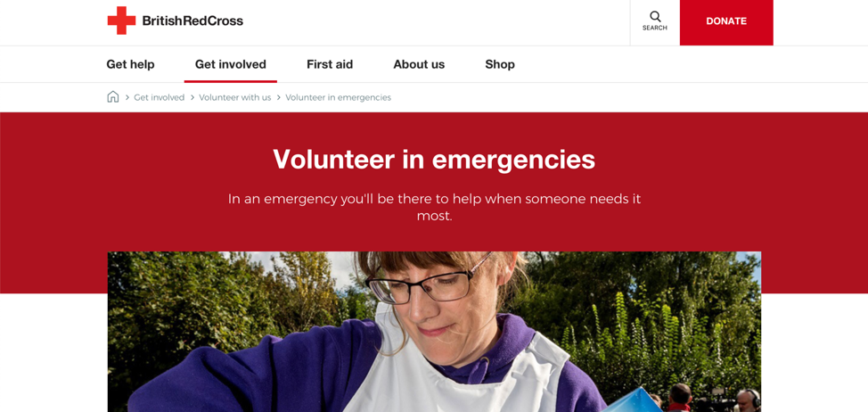The image size is (868, 412).
Task: Open search via the magnifying glass icon
Action: (655, 16)
